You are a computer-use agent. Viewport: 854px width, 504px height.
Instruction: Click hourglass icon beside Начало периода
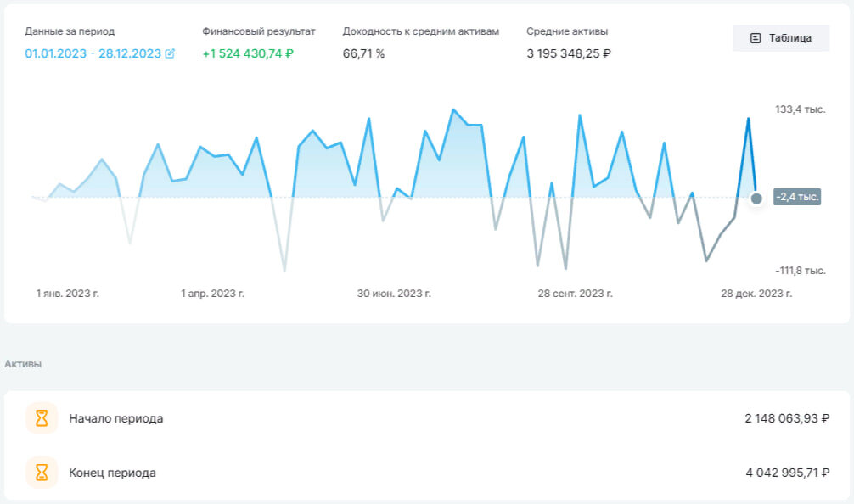[x=42, y=418]
